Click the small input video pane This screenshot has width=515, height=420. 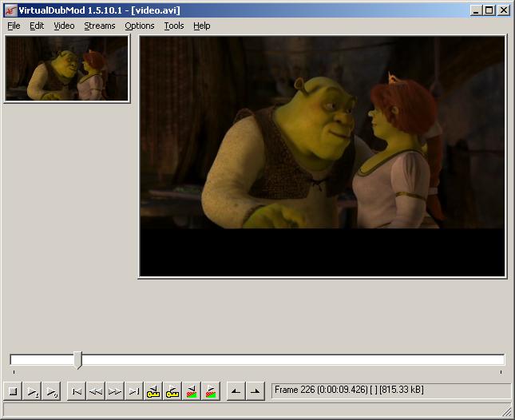67,69
